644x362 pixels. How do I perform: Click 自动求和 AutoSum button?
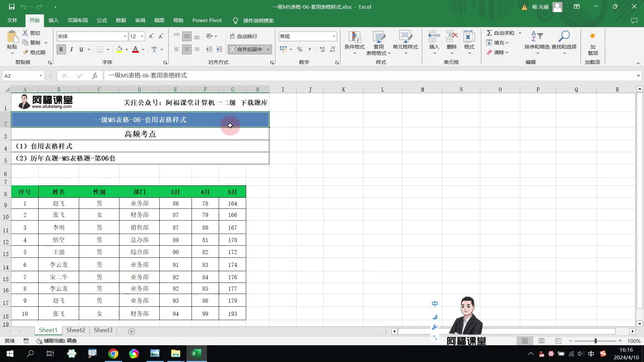[500, 33]
